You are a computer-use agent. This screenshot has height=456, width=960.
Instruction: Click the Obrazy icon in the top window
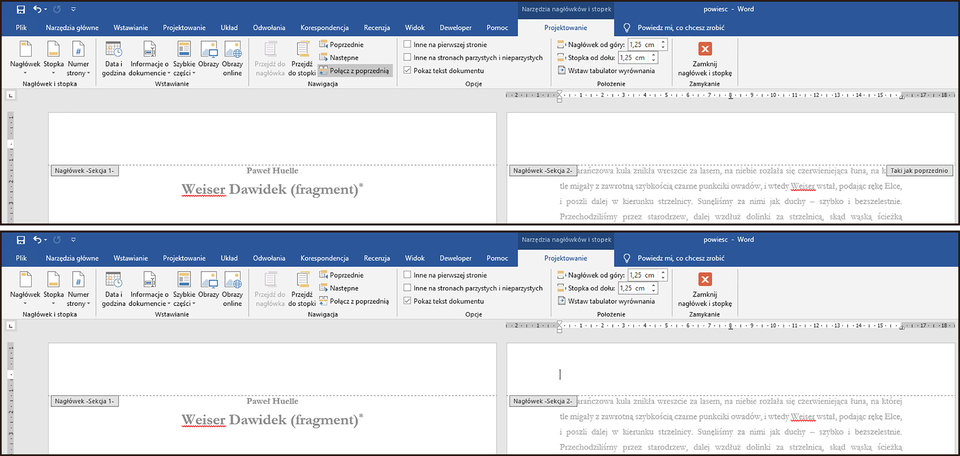(209, 57)
